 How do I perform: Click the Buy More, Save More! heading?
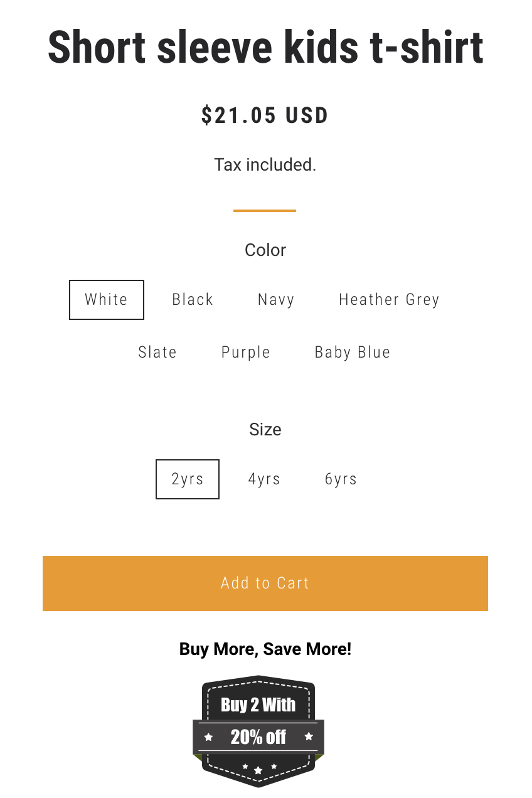[265, 649]
